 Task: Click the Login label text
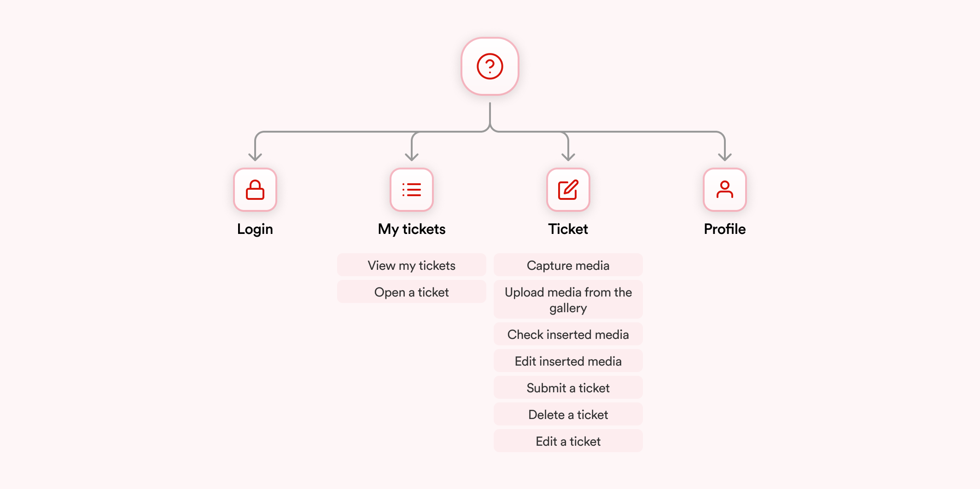point(255,229)
